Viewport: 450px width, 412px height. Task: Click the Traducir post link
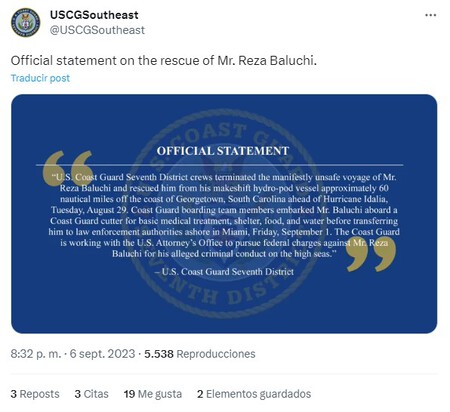point(40,78)
